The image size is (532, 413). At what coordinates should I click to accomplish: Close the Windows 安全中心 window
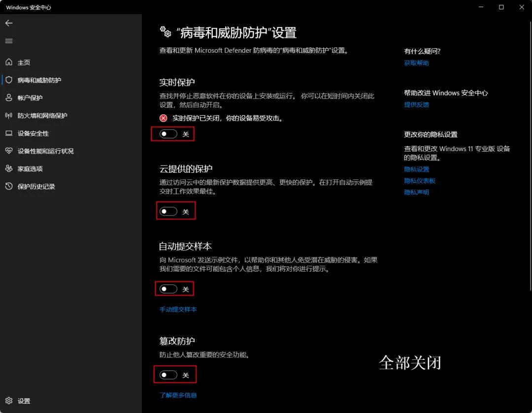point(522,7)
